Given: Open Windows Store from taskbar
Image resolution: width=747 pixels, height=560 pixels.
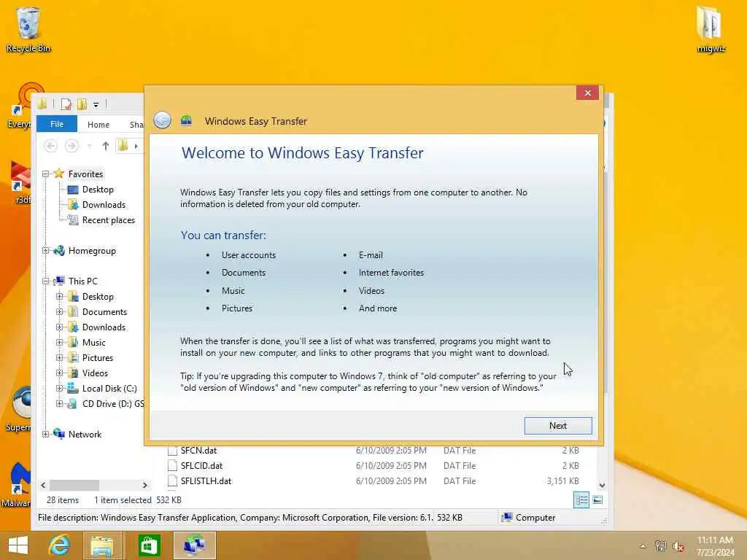Looking at the screenshot, I should point(149,545).
